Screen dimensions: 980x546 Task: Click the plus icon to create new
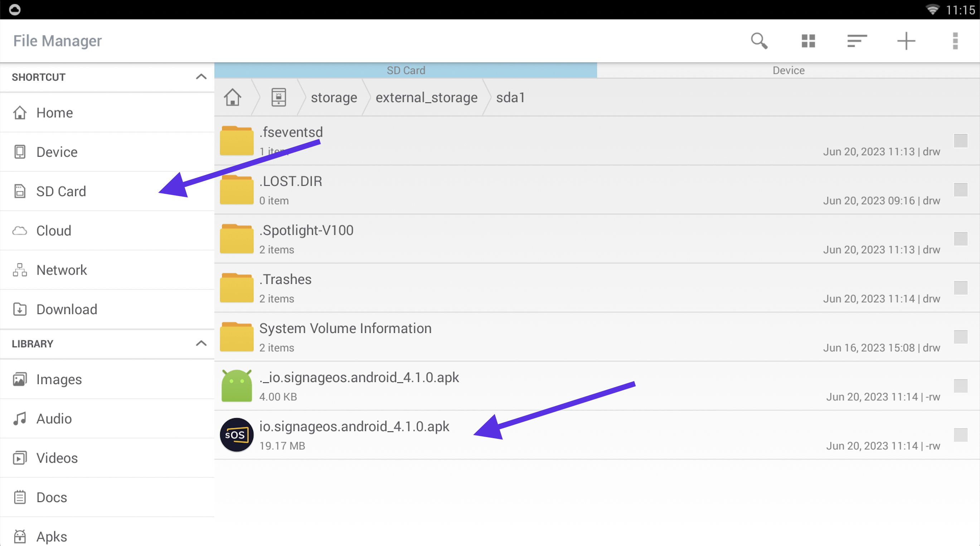906,41
